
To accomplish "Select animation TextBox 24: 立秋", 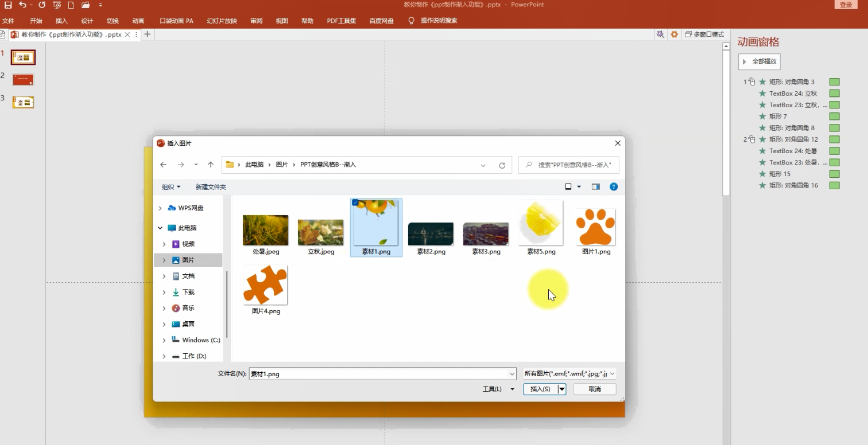I will [x=792, y=93].
